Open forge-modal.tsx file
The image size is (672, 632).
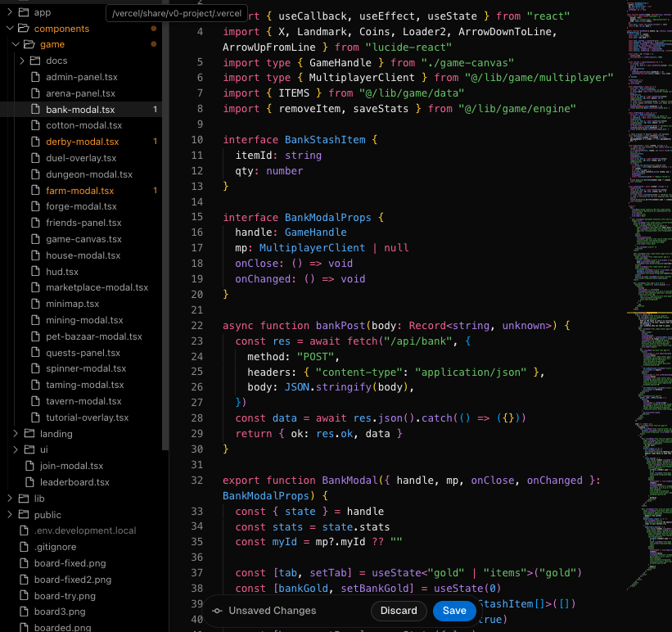81,206
